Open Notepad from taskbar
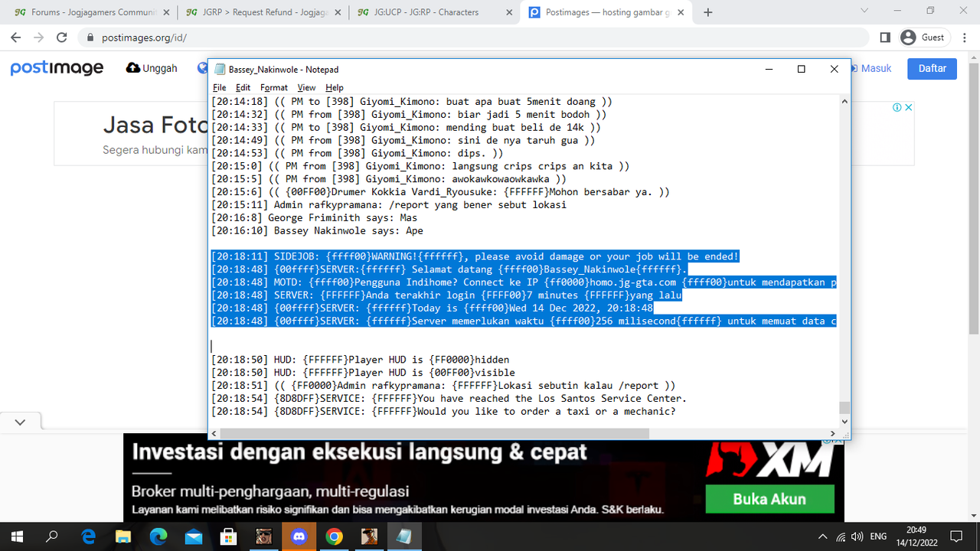The height and width of the screenshot is (551, 980). pyautogui.click(x=404, y=536)
